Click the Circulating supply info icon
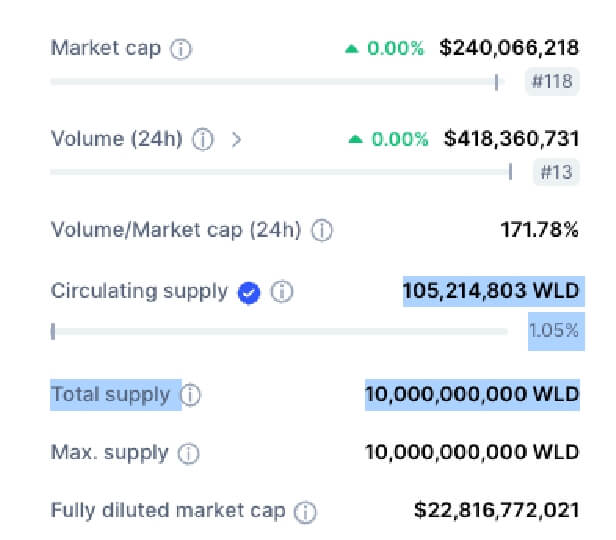Screen dimensions: 616x540 click(282, 292)
